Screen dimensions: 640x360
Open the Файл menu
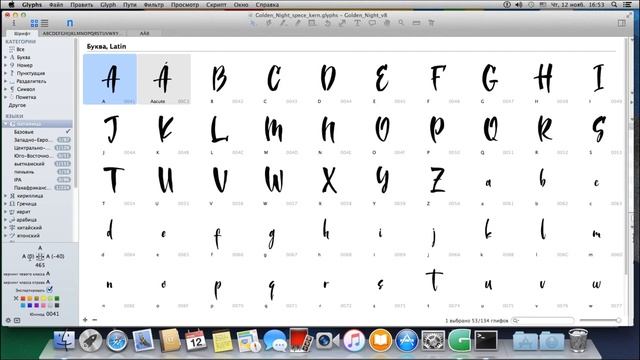[x=56, y=4]
